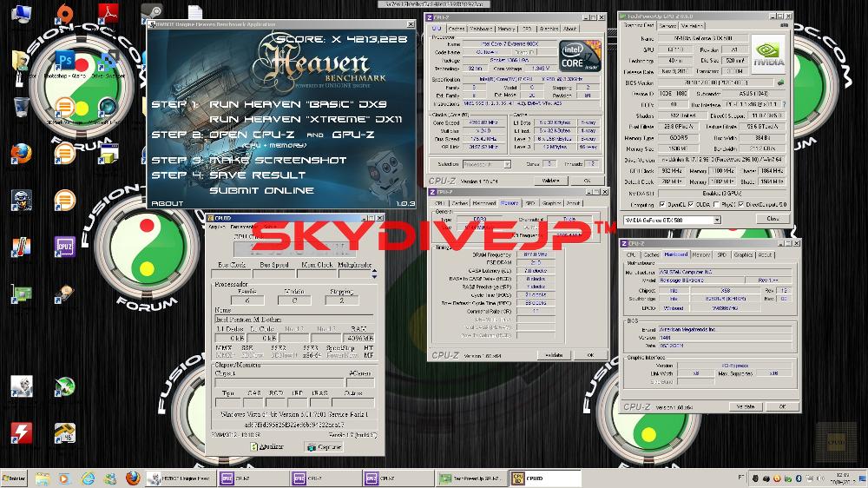Click the Capture button in CPUID window

click(x=325, y=447)
